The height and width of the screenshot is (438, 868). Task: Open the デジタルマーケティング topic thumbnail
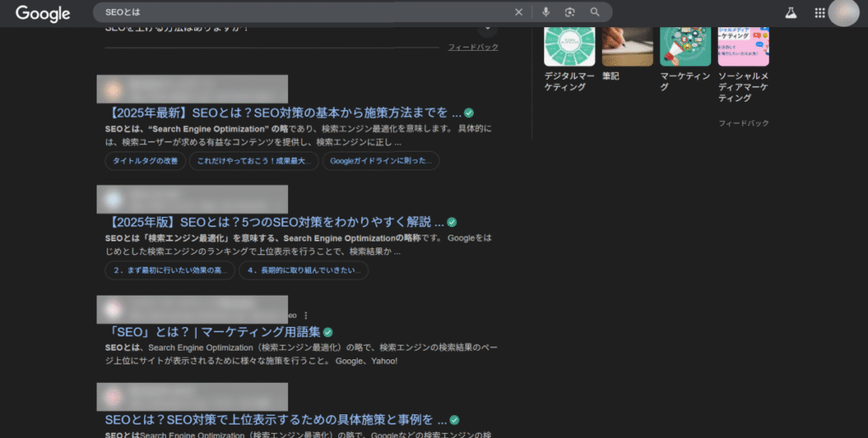pyautogui.click(x=570, y=47)
